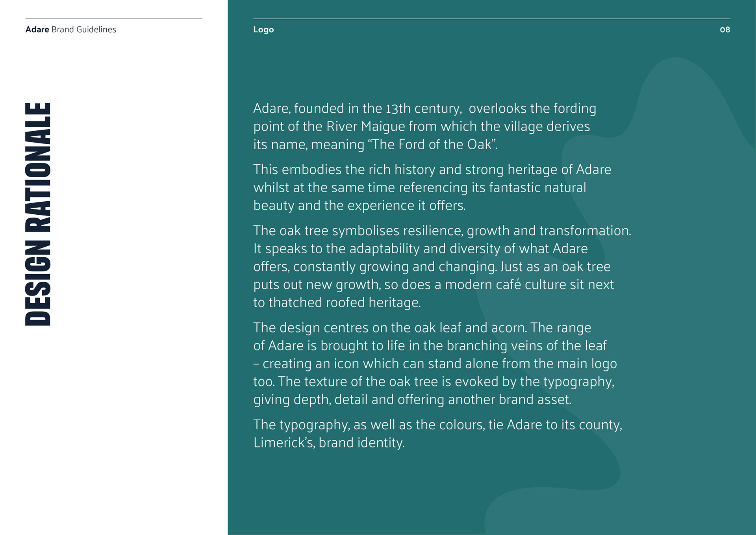
Task: Click the words "thatched roofed heritage"
Action: click(344, 303)
